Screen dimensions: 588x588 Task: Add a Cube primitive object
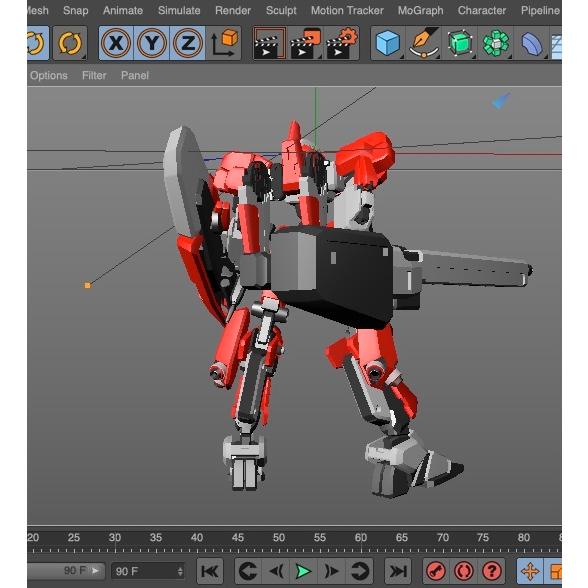tap(388, 43)
